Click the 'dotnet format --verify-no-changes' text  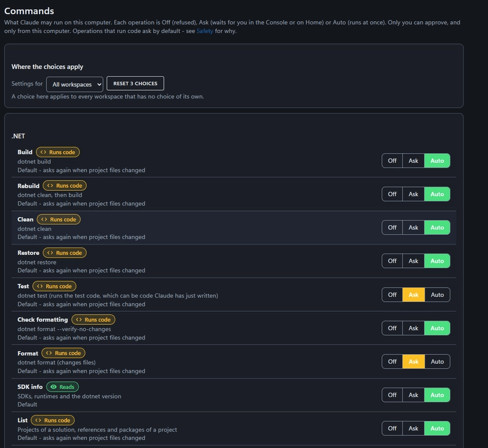point(64,329)
